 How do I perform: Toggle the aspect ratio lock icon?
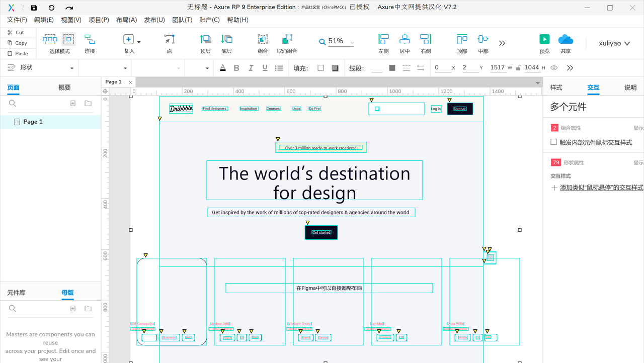pos(518,68)
